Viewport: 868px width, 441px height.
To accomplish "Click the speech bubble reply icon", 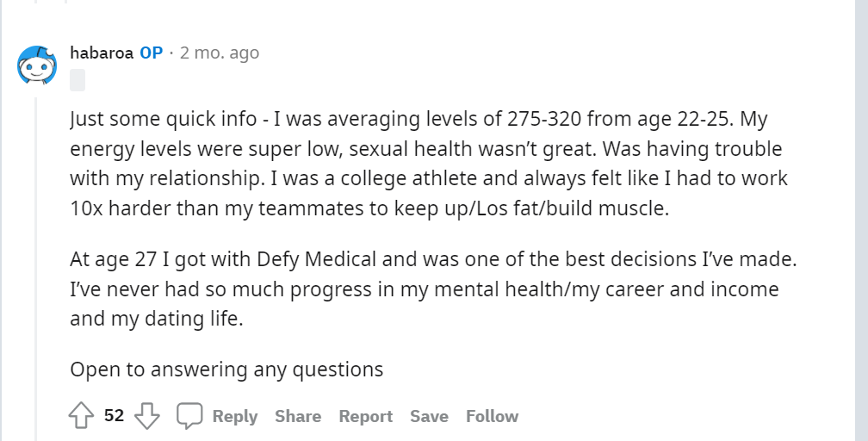I will [x=189, y=415].
